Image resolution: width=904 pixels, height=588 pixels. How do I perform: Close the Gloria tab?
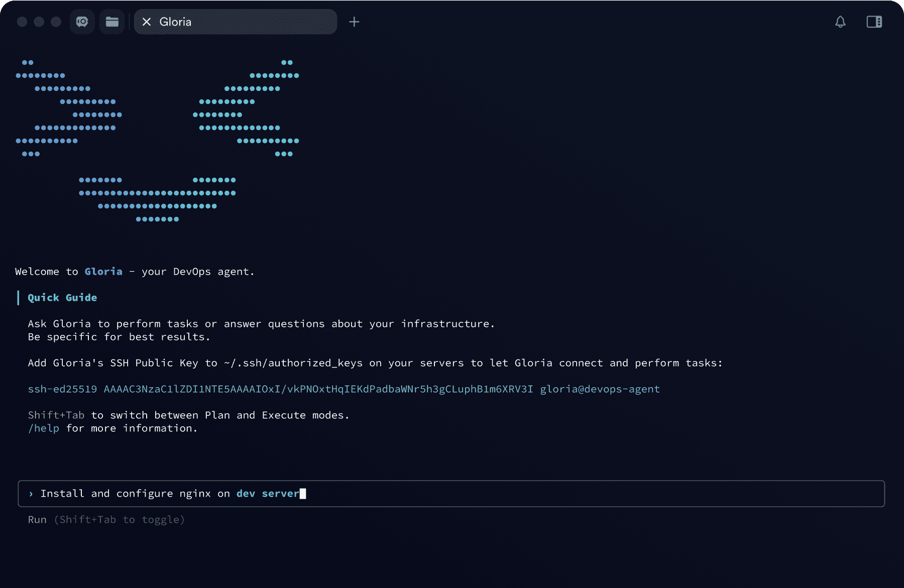pyautogui.click(x=147, y=22)
